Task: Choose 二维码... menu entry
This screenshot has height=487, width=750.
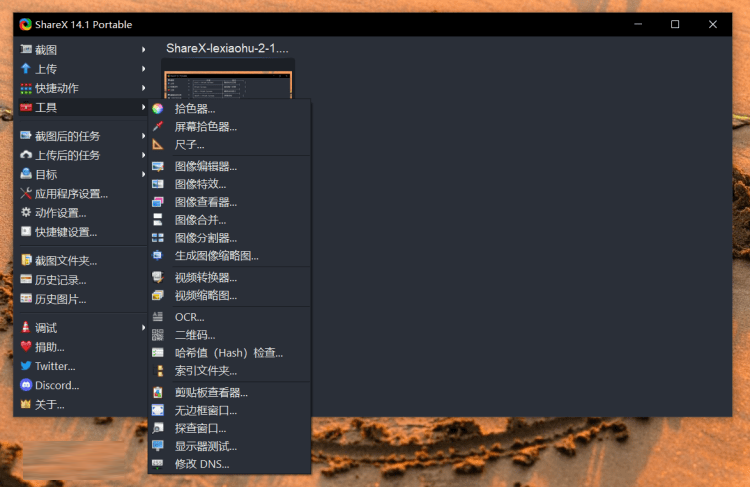Action: coord(230,335)
